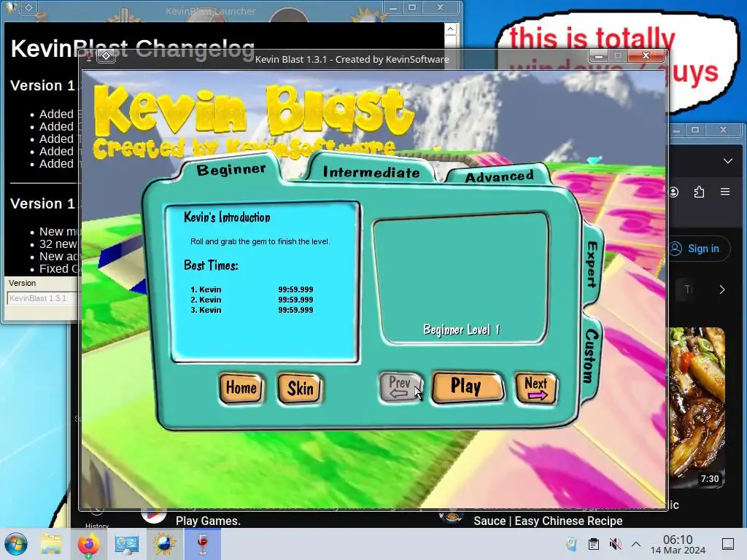Viewport: 747px width, 560px height.
Task: Launch file manager from taskbar
Action: coord(51,544)
